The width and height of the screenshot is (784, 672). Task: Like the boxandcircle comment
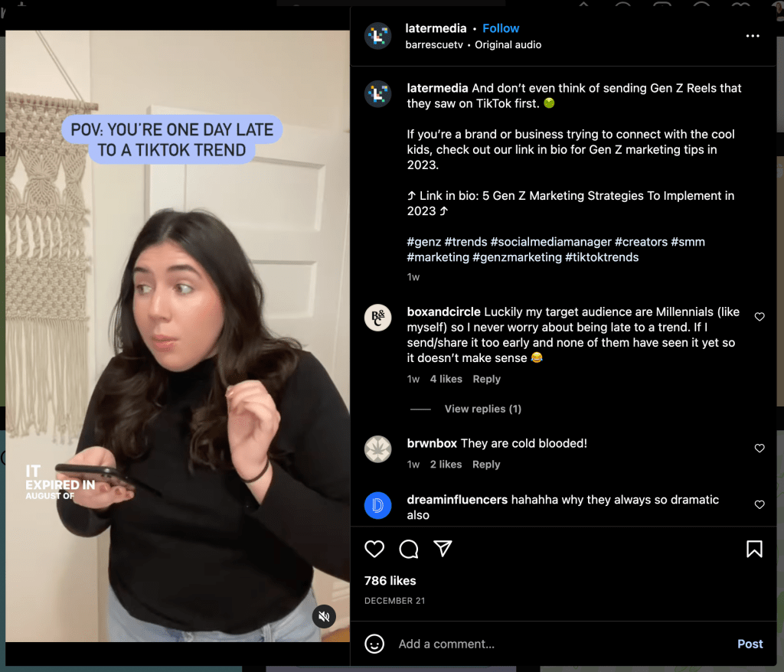[x=759, y=317]
